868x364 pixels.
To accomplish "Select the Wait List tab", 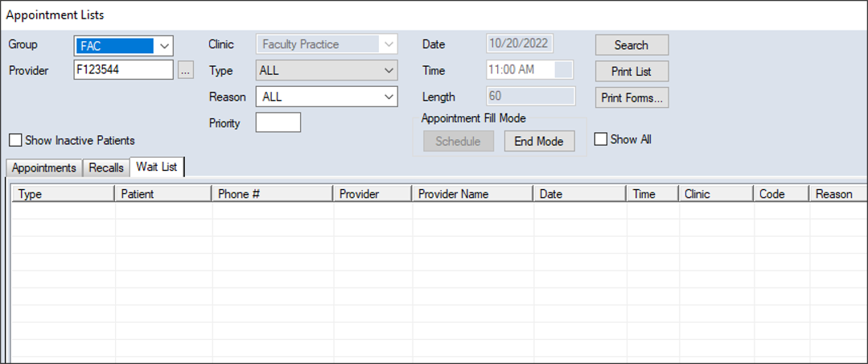I will pos(157,167).
